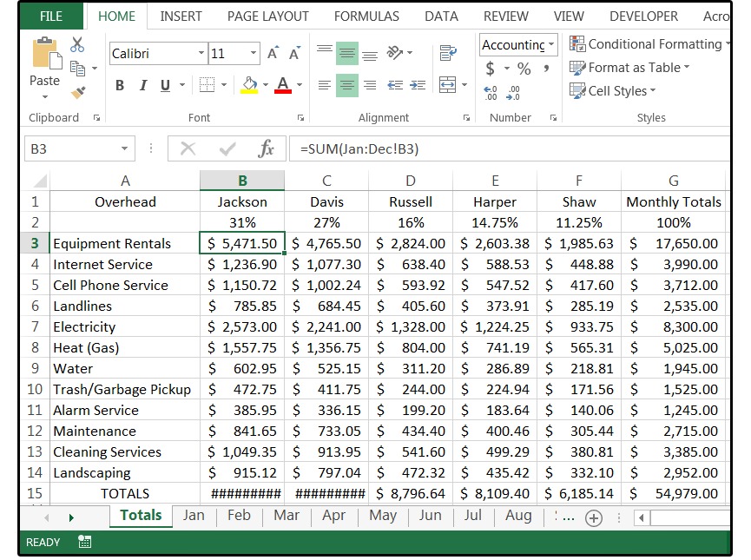Click the Paste clipboard icon
751x560 pixels.
click(x=47, y=53)
